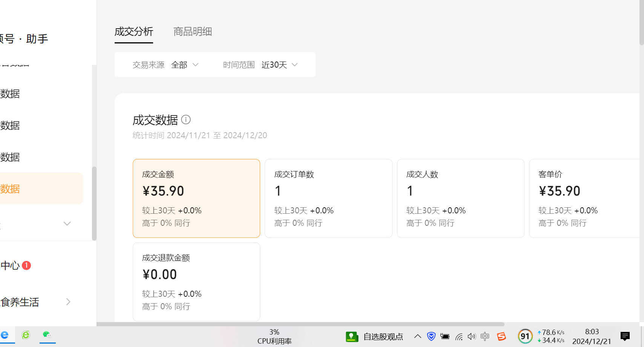Launch WeChat from the taskbar
The width and height of the screenshot is (644, 347).
point(47,335)
